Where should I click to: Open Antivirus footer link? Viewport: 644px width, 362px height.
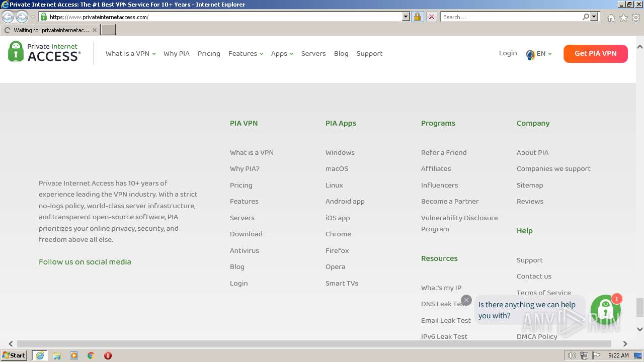[245, 250]
